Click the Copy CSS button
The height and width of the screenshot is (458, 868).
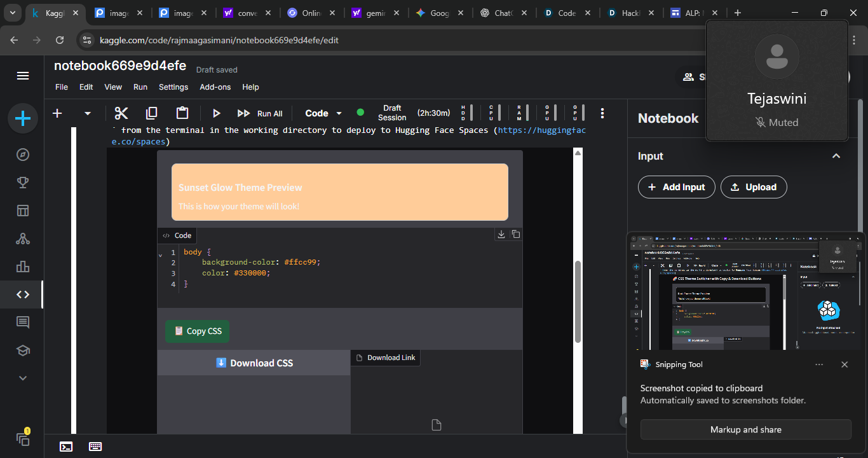(x=198, y=331)
